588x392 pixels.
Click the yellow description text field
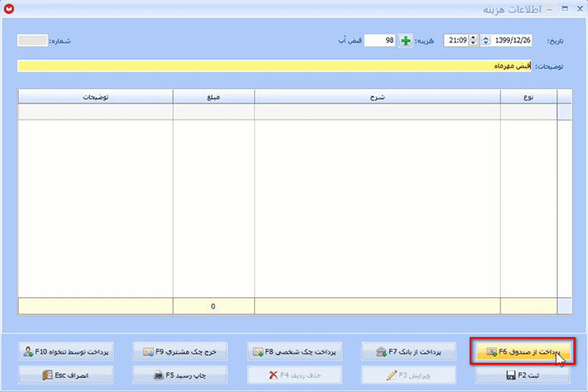point(274,66)
